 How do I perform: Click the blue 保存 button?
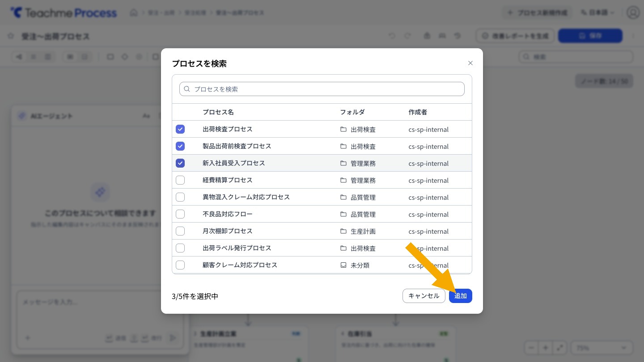(x=590, y=36)
